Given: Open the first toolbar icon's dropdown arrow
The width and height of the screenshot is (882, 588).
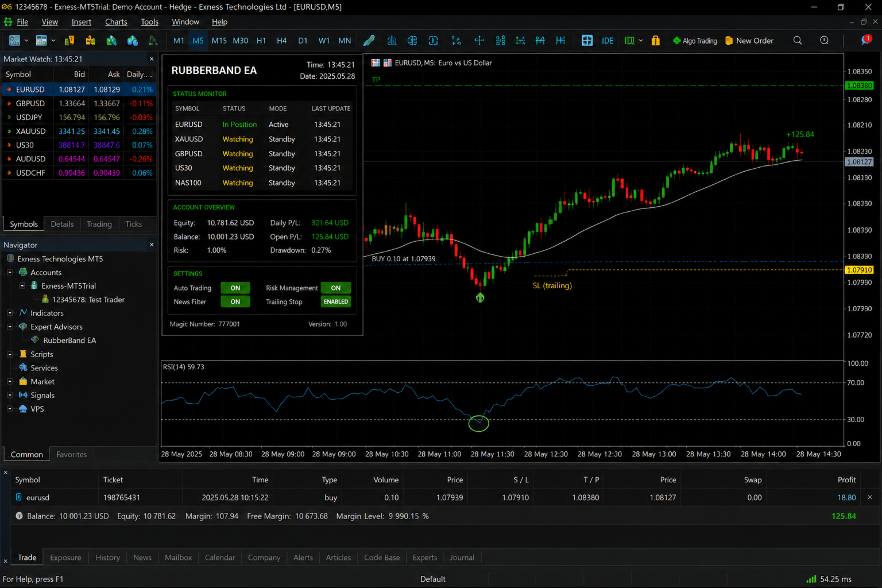Looking at the screenshot, I should (26, 41).
